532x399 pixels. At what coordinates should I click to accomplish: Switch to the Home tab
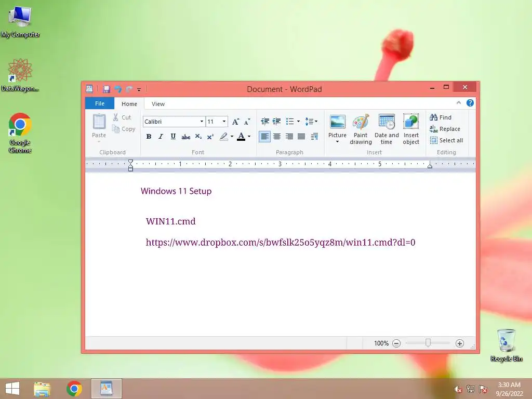pyautogui.click(x=129, y=104)
